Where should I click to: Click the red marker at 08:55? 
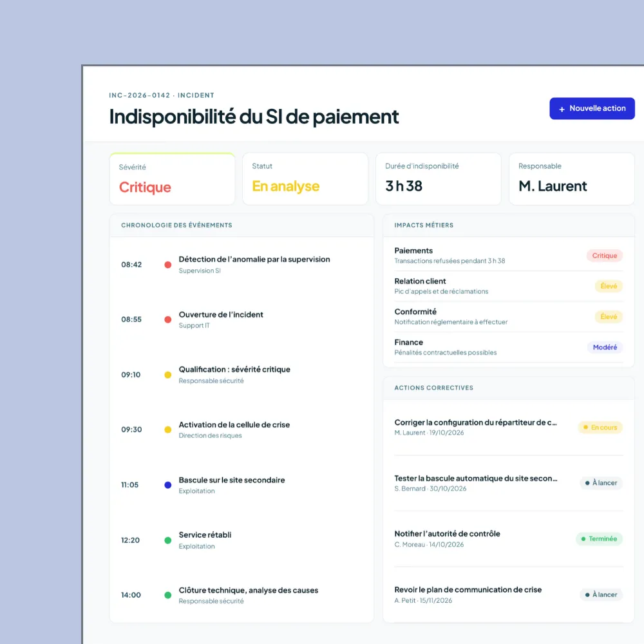168,319
